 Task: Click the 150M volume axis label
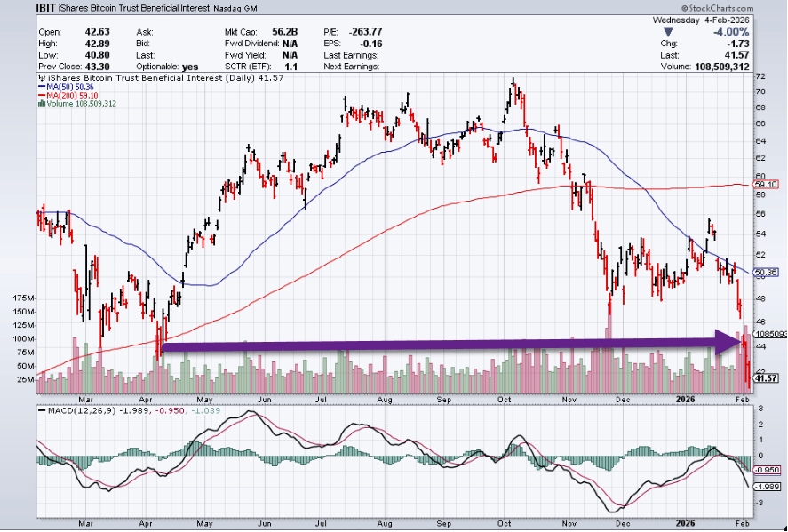[x=24, y=312]
